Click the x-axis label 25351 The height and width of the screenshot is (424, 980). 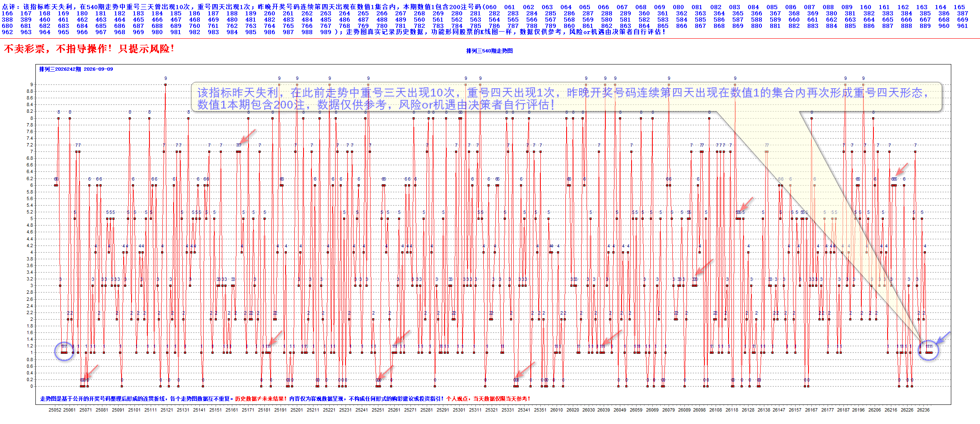click(540, 410)
